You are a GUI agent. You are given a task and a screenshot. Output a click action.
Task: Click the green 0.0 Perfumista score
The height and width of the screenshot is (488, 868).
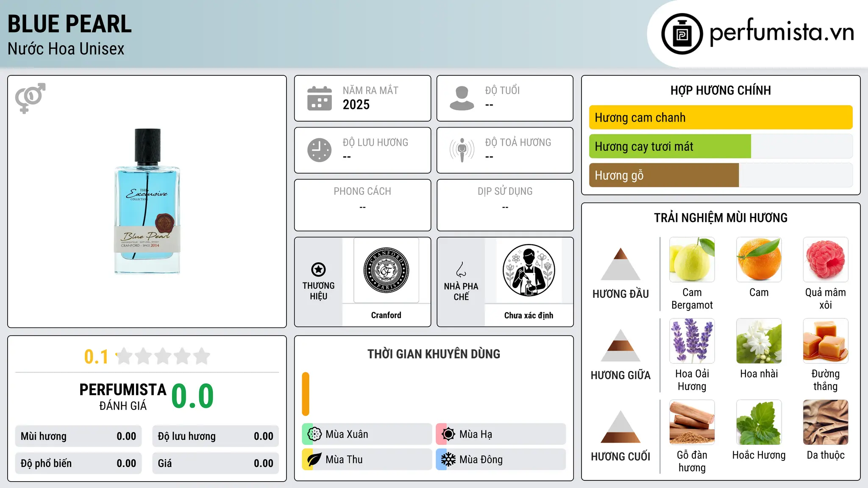click(192, 396)
